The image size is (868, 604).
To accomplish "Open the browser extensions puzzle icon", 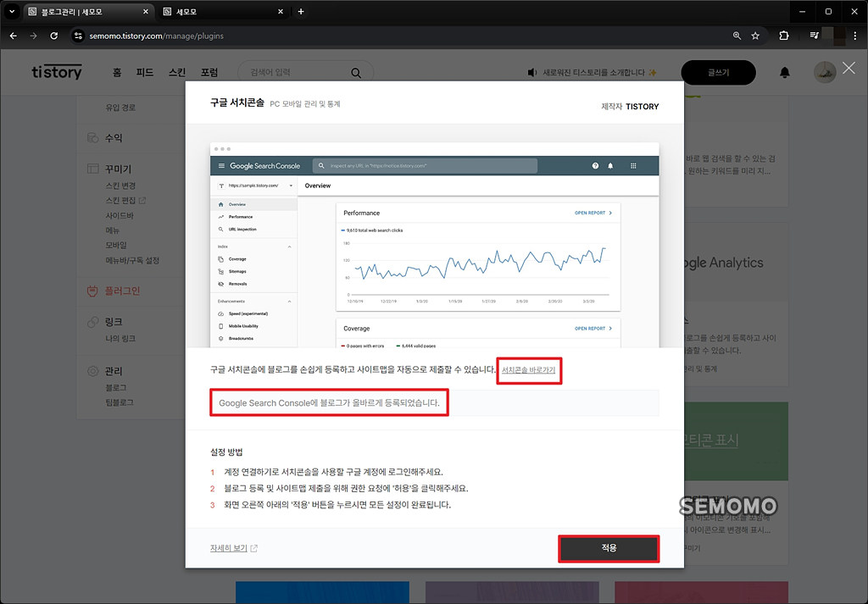I will tap(784, 36).
